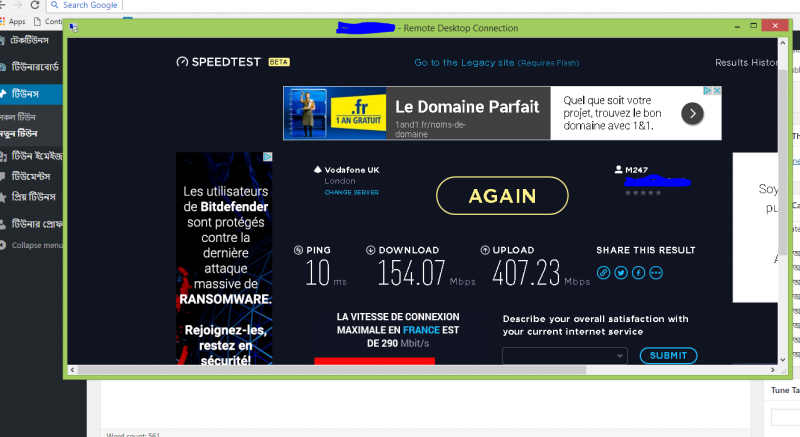Screen dimensions: 800x437
Task: Share the result on Facebook
Action: coord(638,273)
